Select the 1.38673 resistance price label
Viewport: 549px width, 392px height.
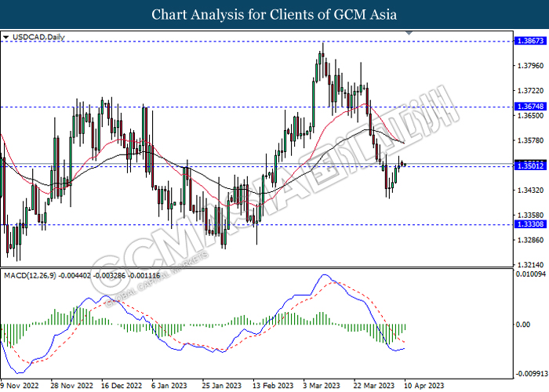tap(530, 41)
